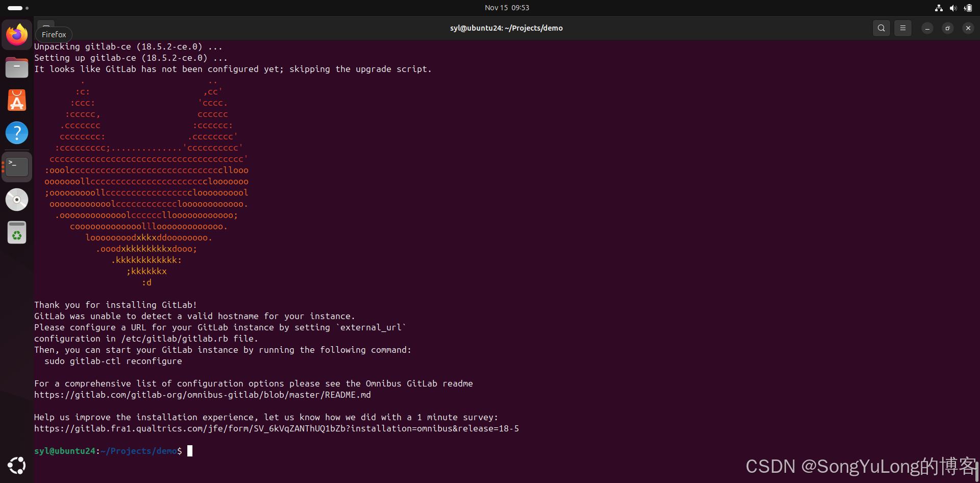Open the disc drive icon in the dock
The height and width of the screenshot is (483, 980).
coord(17,200)
